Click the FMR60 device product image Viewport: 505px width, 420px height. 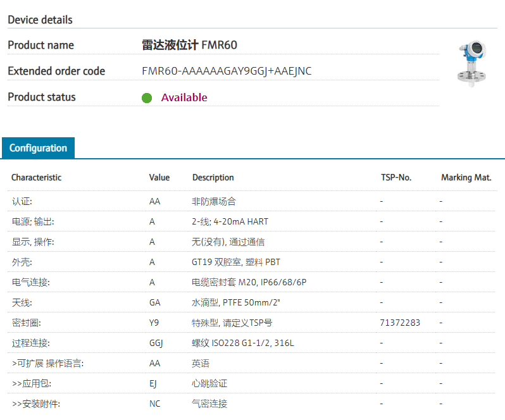tap(471, 63)
